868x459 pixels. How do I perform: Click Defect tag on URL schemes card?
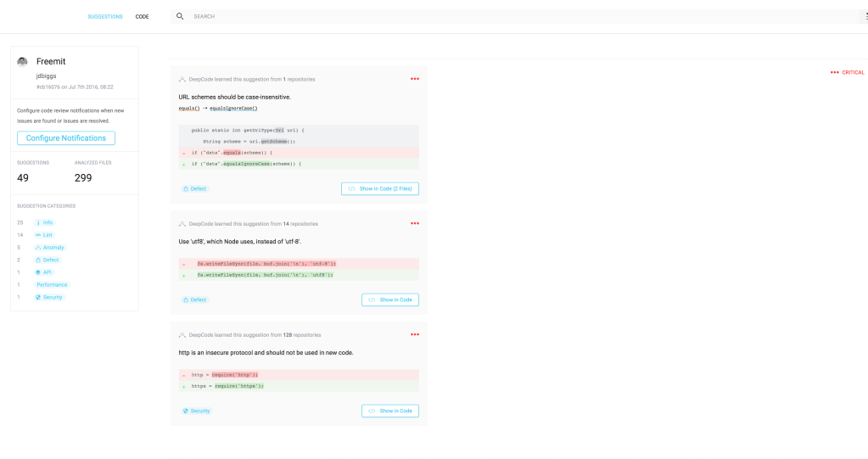coord(195,189)
